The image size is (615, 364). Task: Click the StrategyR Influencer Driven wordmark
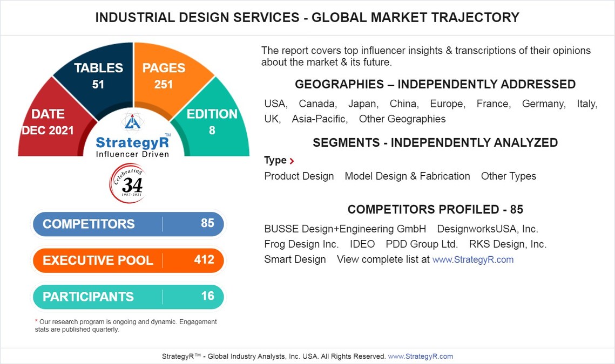click(x=133, y=147)
